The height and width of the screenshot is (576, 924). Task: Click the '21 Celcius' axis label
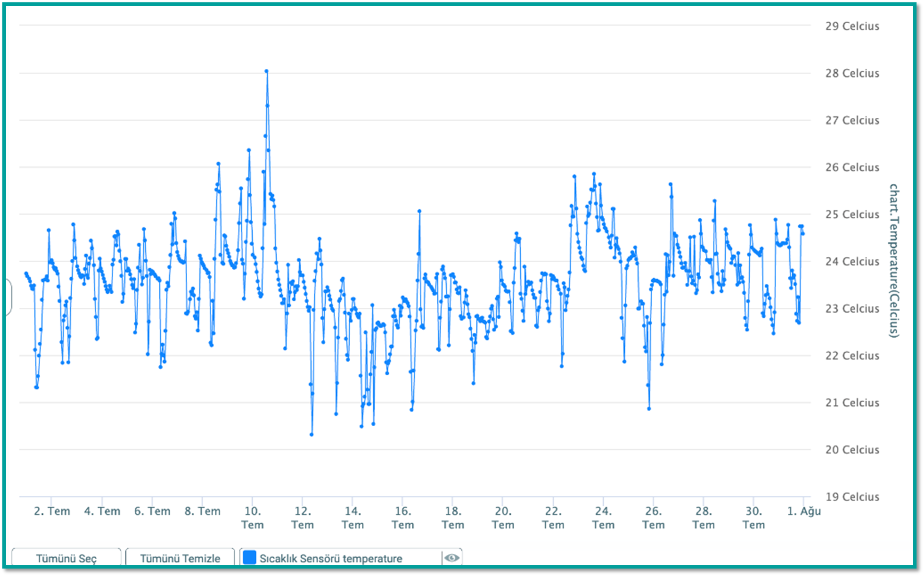pos(852,403)
